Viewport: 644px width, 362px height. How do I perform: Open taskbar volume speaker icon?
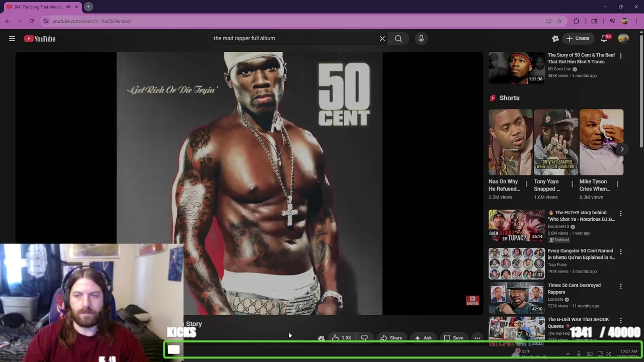608,354
